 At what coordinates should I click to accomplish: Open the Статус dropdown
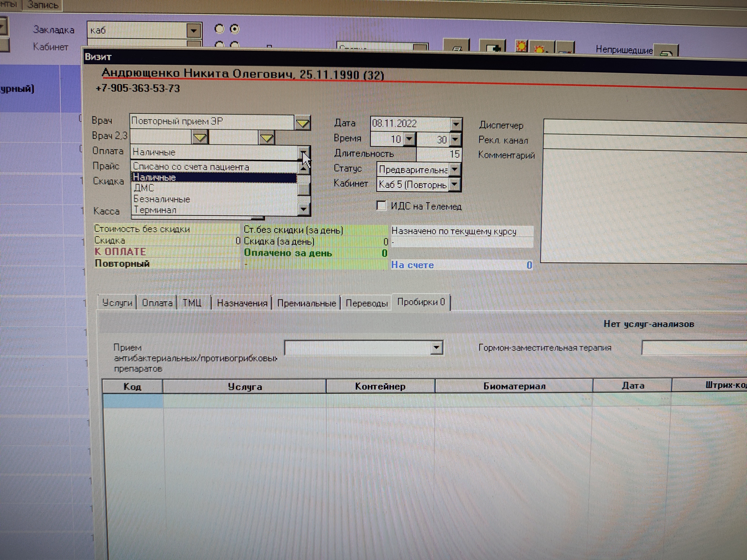pyautogui.click(x=455, y=169)
